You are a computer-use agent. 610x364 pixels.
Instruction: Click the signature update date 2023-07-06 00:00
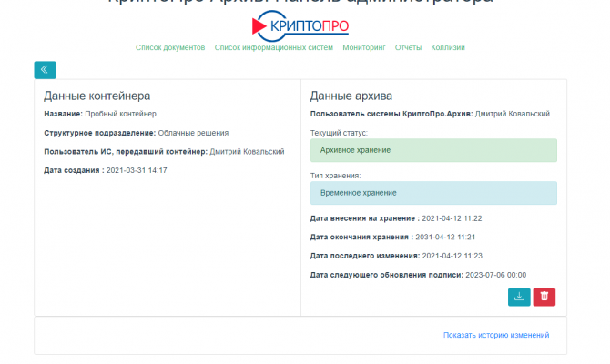pyautogui.click(x=495, y=275)
